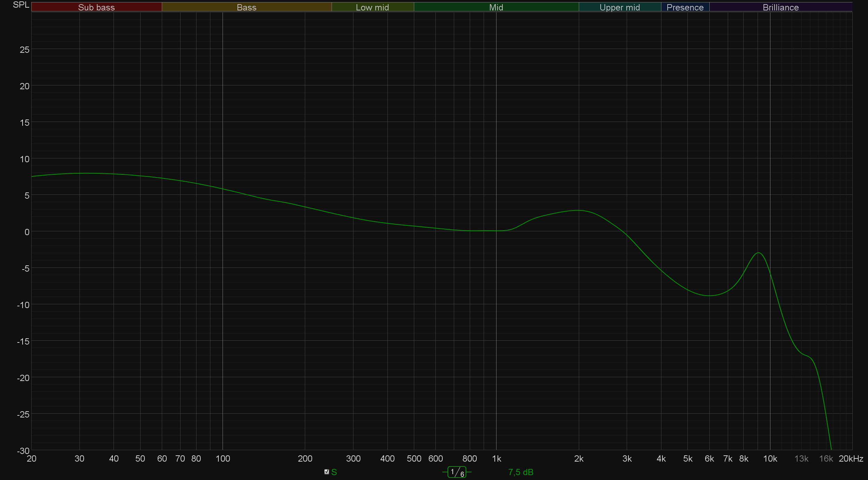
Task: Click the 100 Hz frequency axis label
Action: pyautogui.click(x=223, y=459)
